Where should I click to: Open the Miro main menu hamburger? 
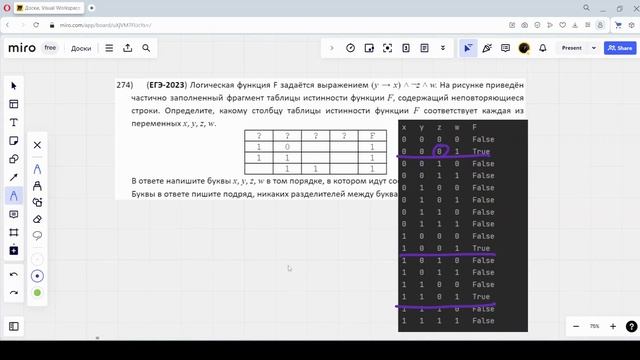click(x=109, y=48)
